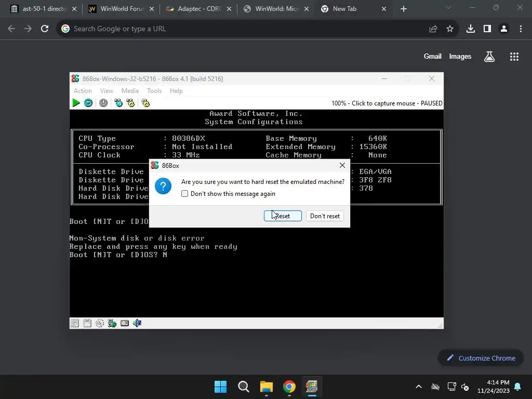
Task: Open Chrome profile avatar icon
Action: coord(504,29)
